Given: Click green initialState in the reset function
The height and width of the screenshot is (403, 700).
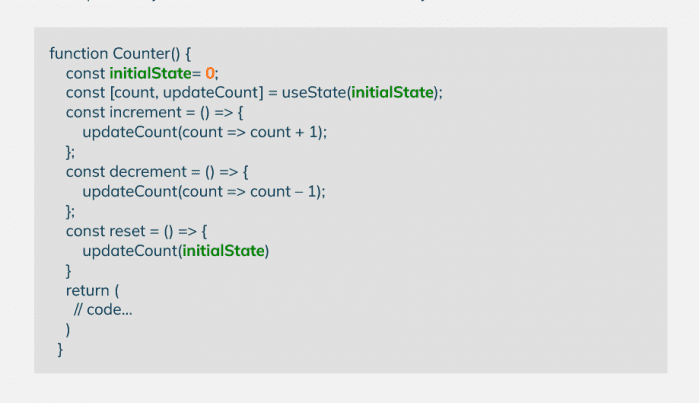Looking at the screenshot, I should point(224,250).
